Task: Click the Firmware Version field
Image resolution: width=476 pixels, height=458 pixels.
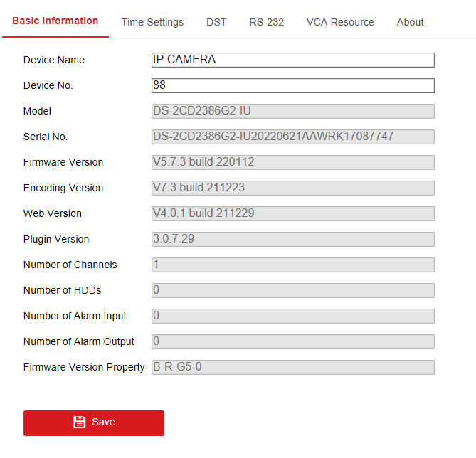Action: 292,163
